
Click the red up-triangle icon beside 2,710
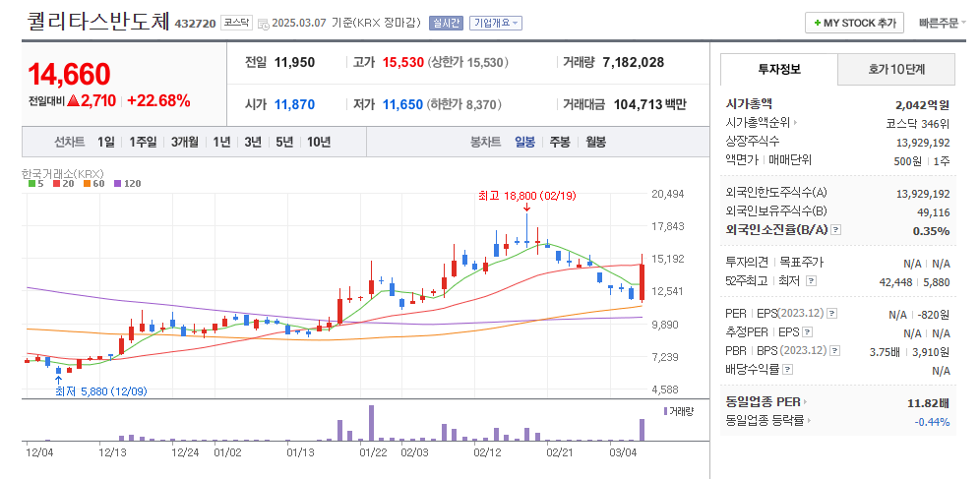click(73, 100)
